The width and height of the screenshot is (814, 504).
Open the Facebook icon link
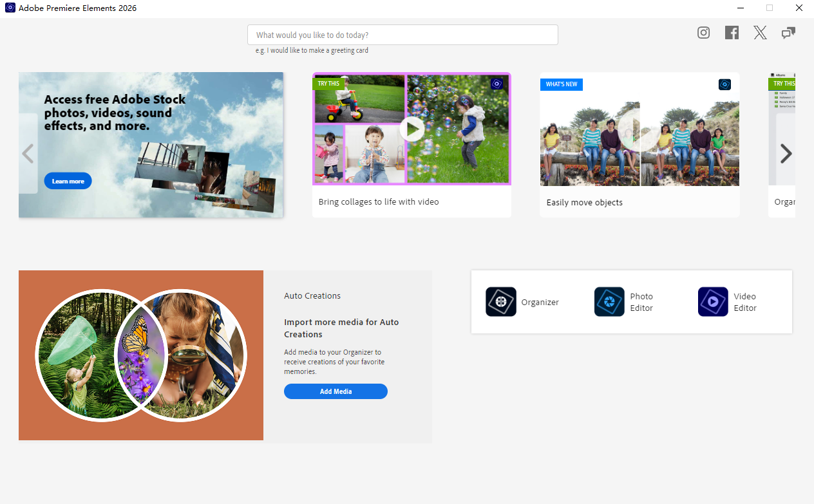tap(732, 33)
